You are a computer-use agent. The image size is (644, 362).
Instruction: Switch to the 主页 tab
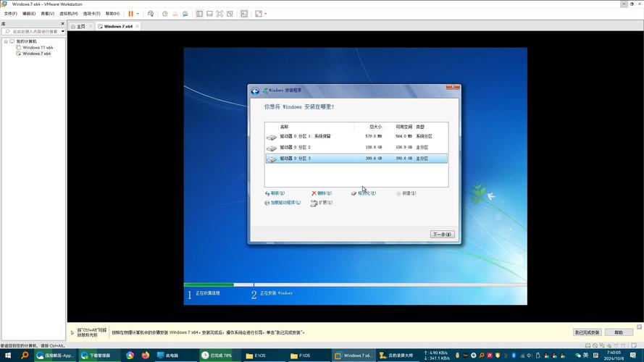coord(81,26)
